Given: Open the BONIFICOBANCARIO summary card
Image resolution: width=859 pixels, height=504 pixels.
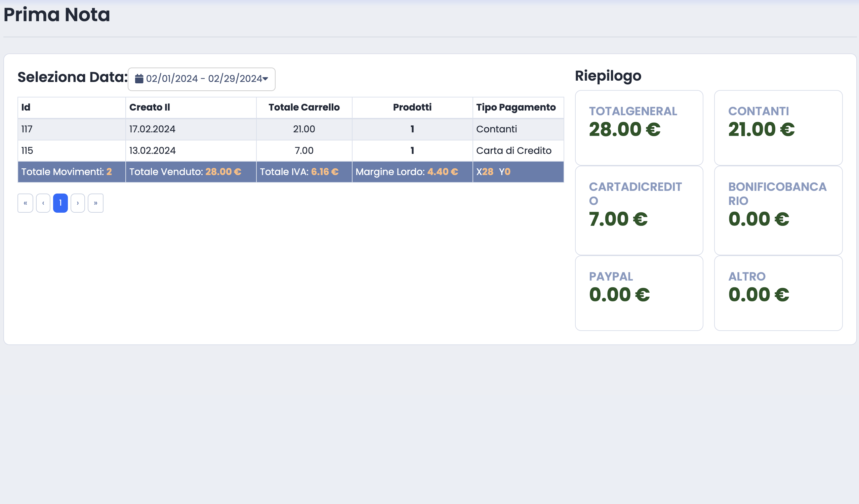Looking at the screenshot, I should click(x=778, y=211).
